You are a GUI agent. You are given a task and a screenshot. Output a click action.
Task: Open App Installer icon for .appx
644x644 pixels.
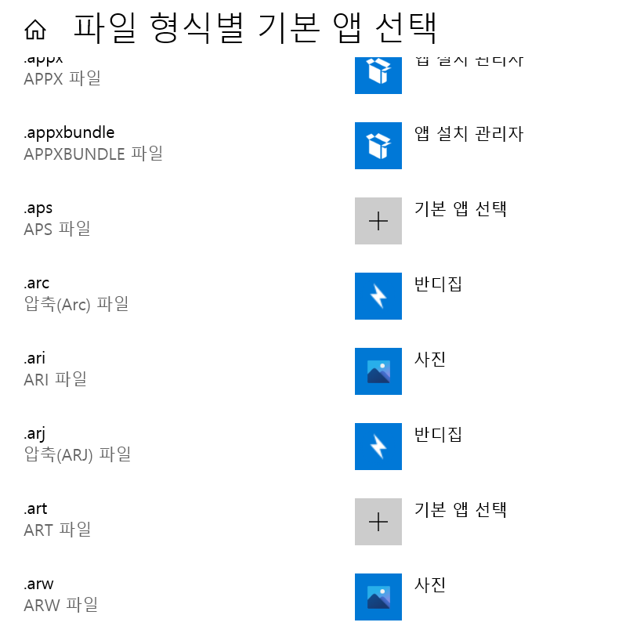click(378, 75)
